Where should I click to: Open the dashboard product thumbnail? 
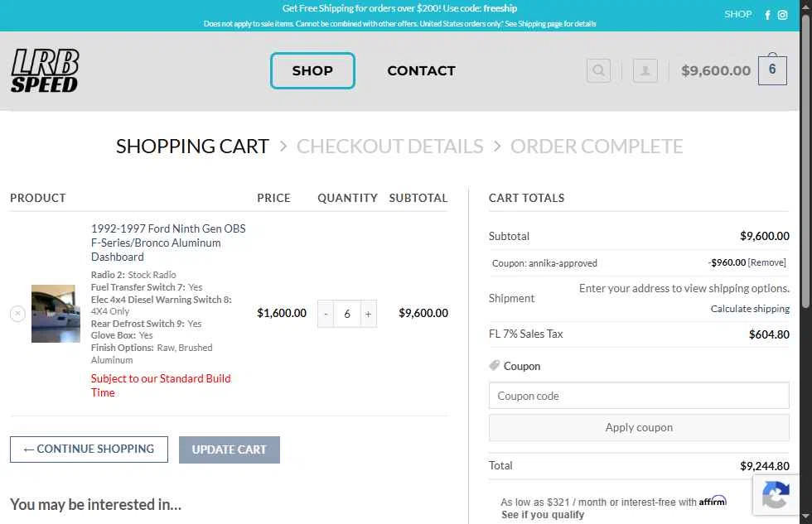[x=56, y=314]
